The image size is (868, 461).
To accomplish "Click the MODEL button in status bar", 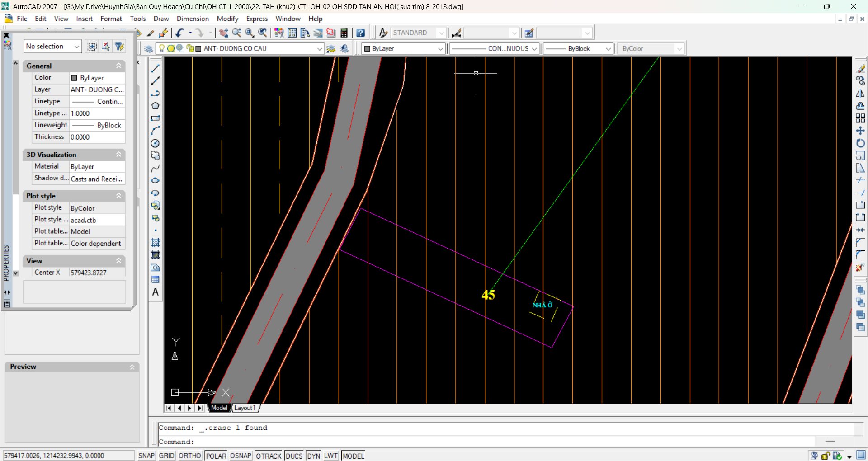I will [353, 456].
